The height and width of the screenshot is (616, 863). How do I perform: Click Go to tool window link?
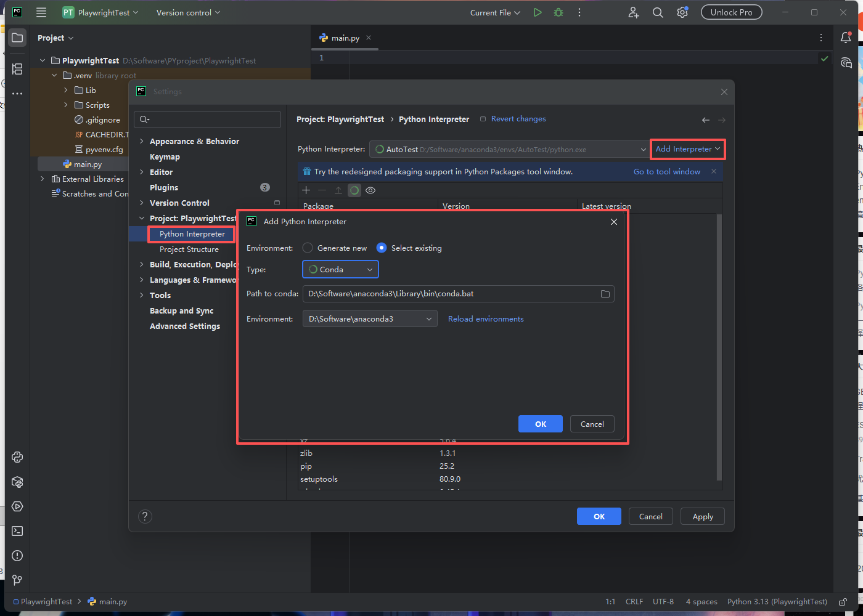(667, 171)
